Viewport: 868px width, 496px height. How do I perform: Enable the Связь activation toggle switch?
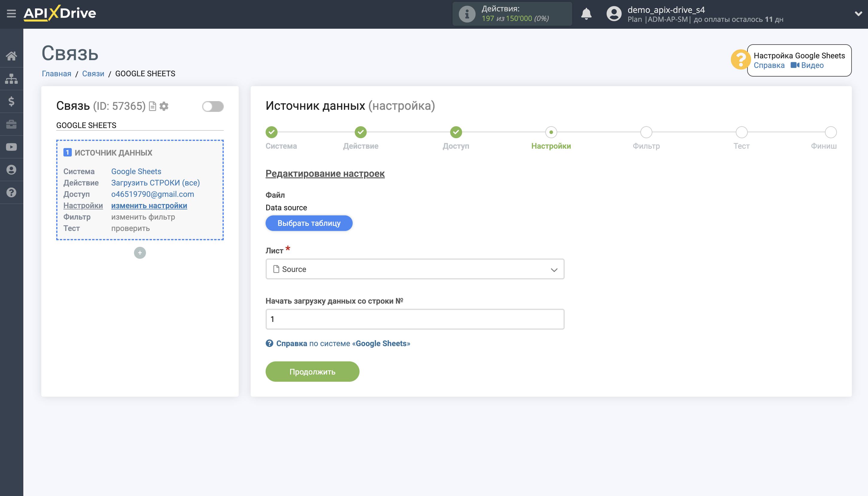[x=212, y=106]
